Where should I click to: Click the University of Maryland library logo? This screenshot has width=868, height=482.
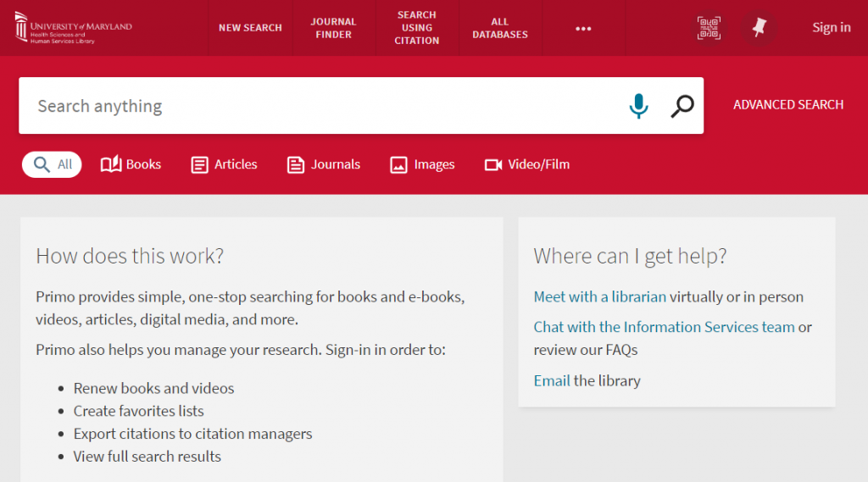point(74,28)
